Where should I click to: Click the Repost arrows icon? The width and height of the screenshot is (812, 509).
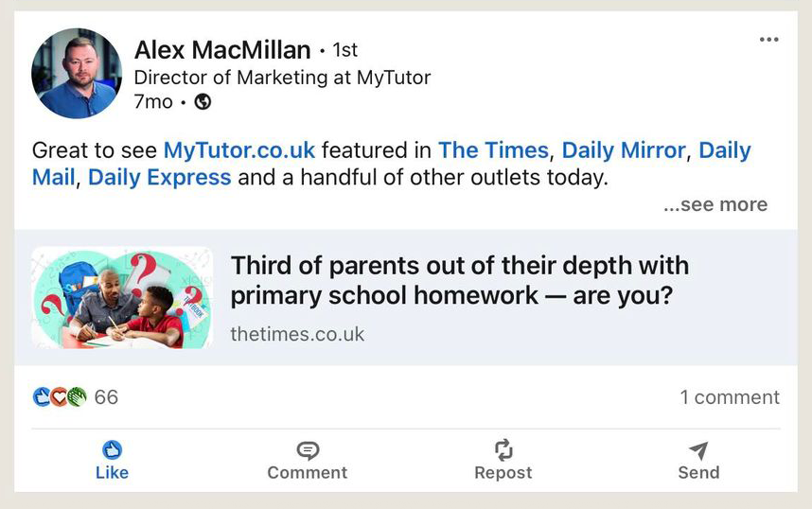pos(503,450)
